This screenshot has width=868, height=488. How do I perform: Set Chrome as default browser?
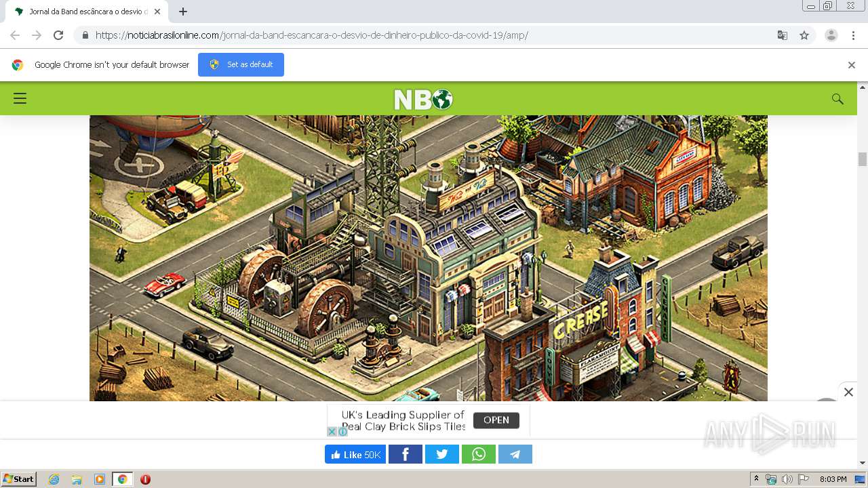point(241,64)
